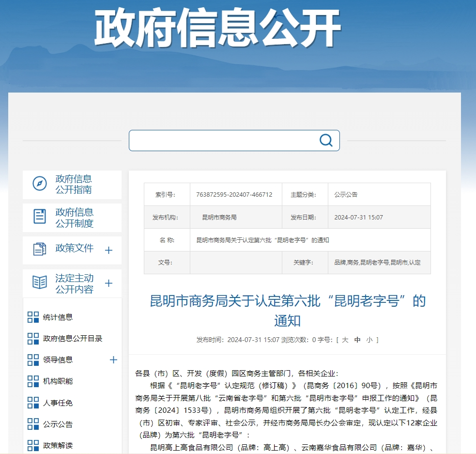Click the 浏览次数: 0 view count
This screenshot has height=454, width=476.
point(298,340)
